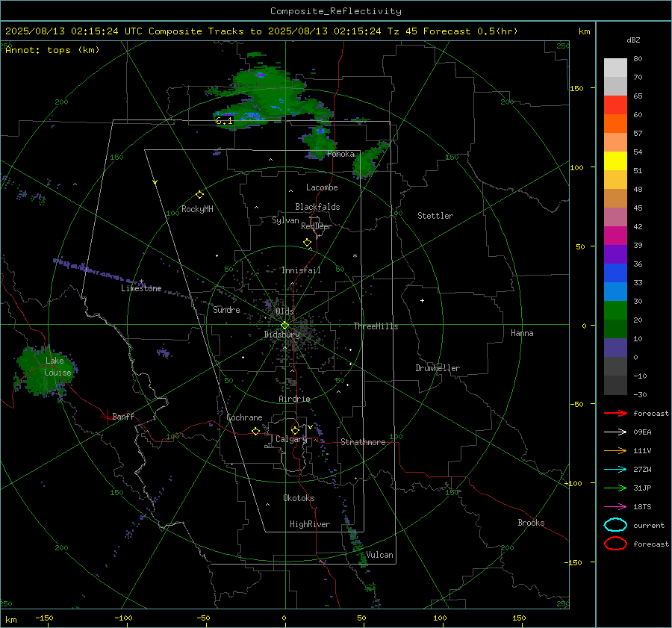Select the orange 60–57 dBZ color swatch
The image size is (672, 628).
[x=615, y=124]
